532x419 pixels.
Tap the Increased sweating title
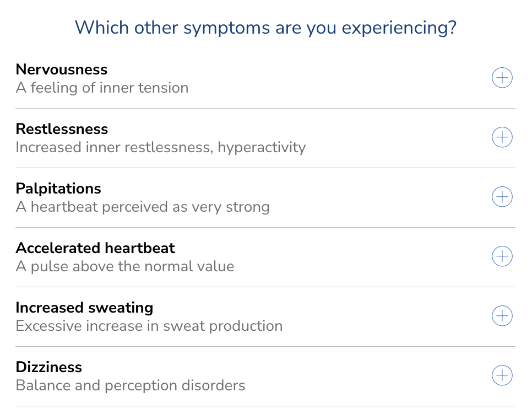(84, 308)
